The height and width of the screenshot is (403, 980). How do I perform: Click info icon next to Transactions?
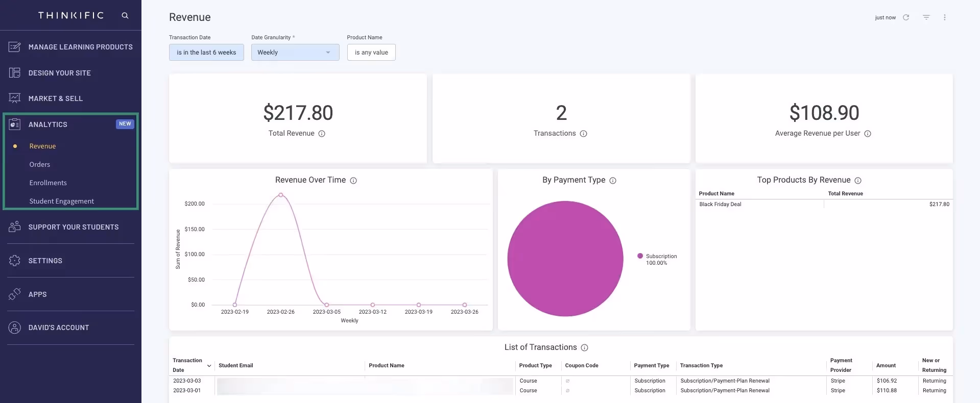(583, 134)
